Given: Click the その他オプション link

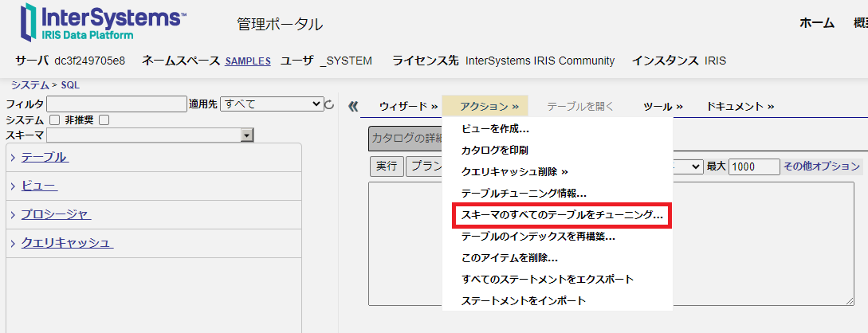Looking at the screenshot, I should coord(822,166).
